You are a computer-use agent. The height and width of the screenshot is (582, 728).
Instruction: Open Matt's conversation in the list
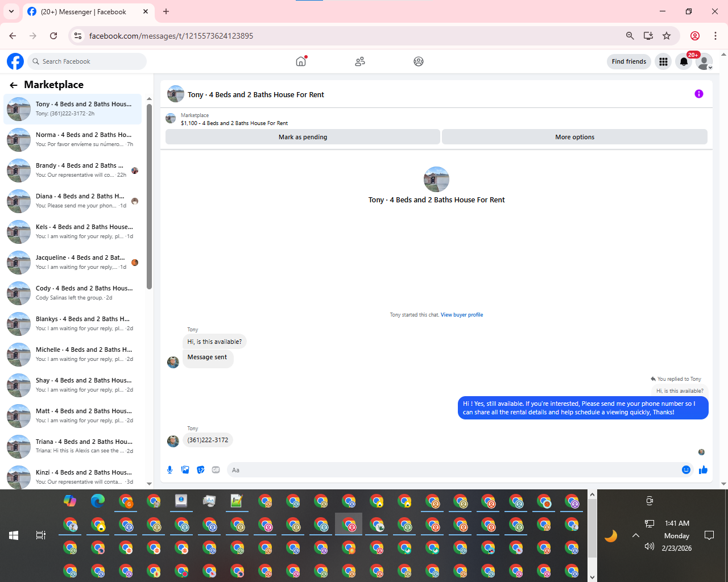(x=73, y=416)
